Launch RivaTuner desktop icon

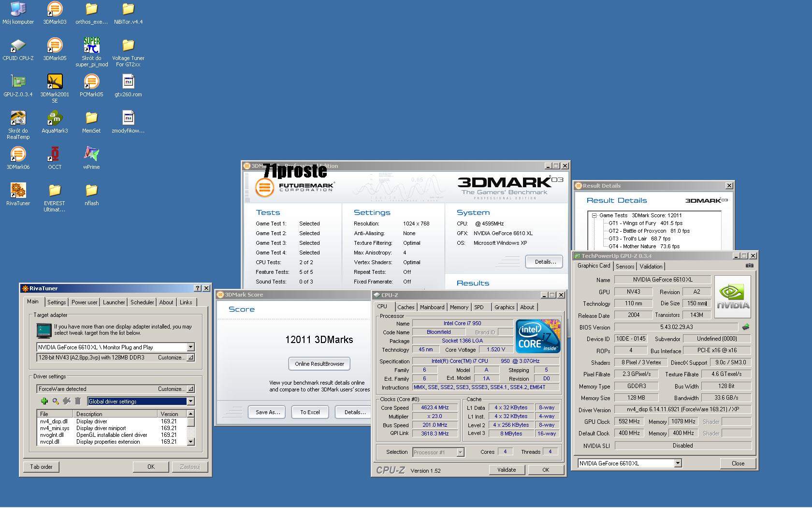pos(18,194)
